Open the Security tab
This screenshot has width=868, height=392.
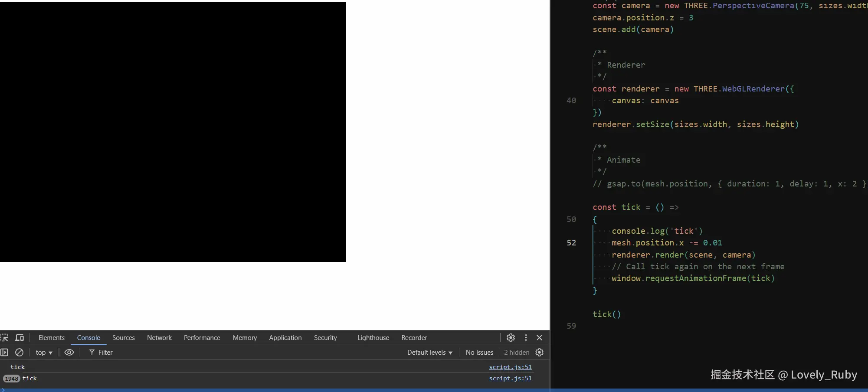tap(325, 338)
